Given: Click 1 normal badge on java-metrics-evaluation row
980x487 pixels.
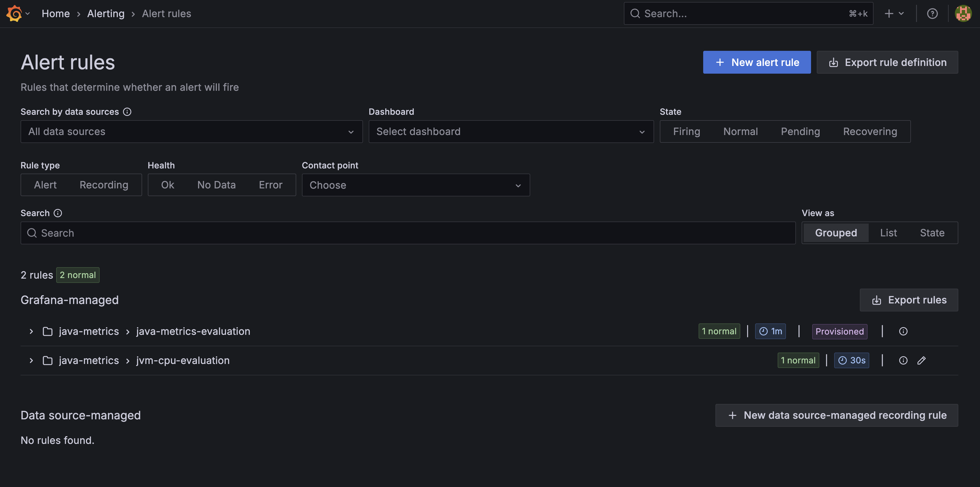Looking at the screenshot, I should (719, 331).
